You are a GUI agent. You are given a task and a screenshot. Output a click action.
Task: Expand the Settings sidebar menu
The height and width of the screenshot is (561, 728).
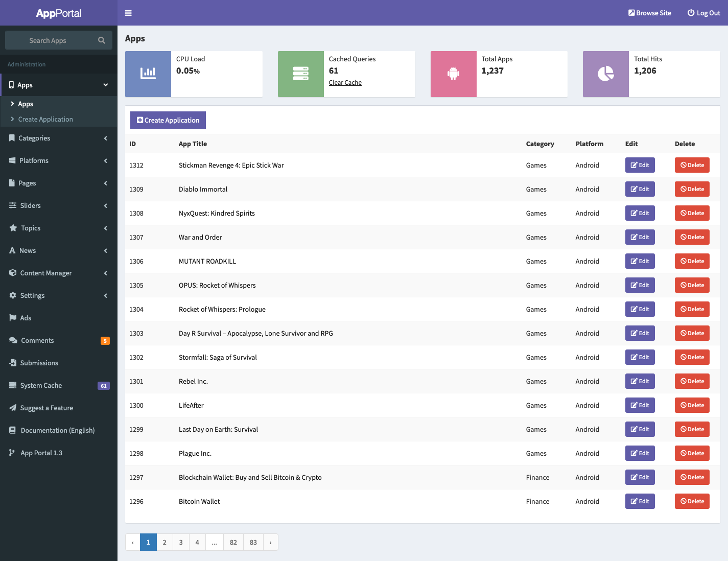[x=32, y=295]
